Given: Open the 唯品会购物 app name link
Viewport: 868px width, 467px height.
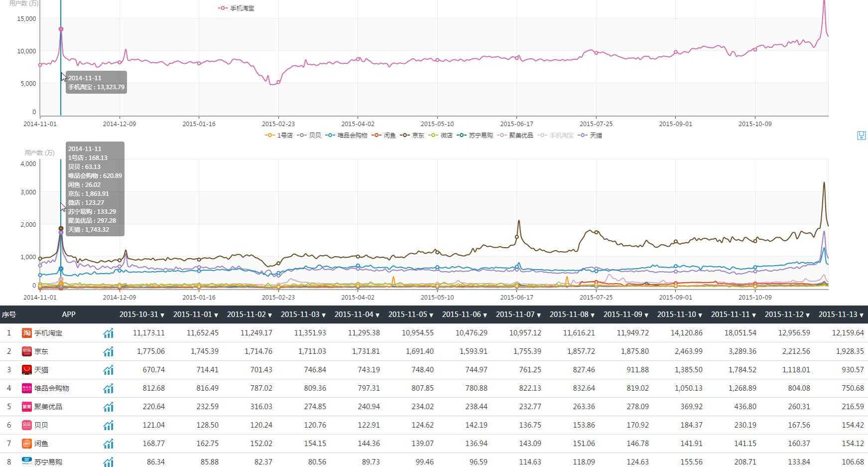Looking at the screenshot, I should pyautogui.click(x=51, y=388).
